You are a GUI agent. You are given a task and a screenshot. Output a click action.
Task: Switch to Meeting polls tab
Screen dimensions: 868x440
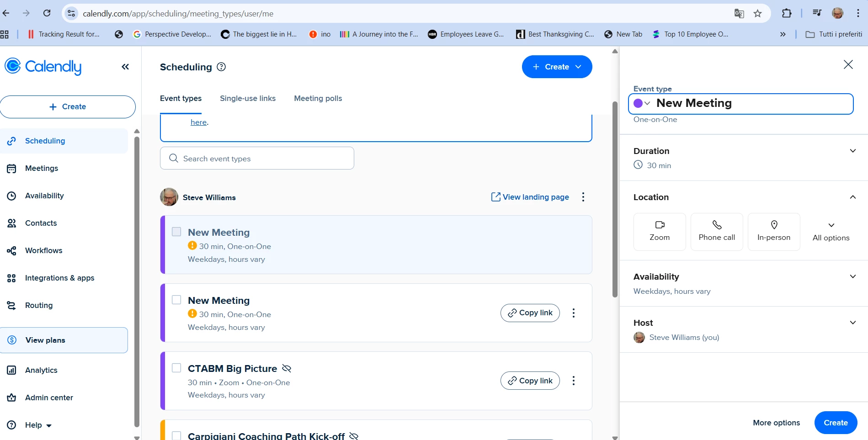(318, 98)
